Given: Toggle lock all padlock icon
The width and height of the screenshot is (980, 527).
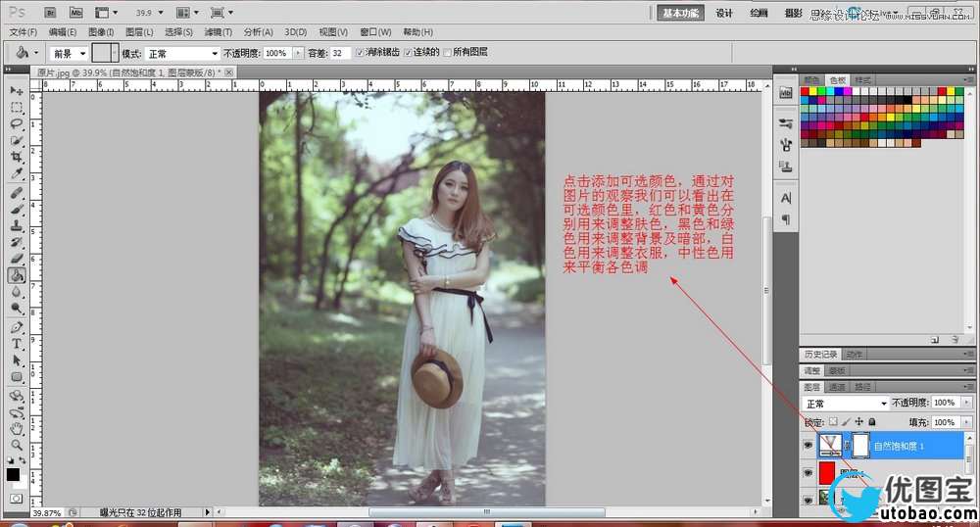Looking at the screenshot, I should [872, 422].
